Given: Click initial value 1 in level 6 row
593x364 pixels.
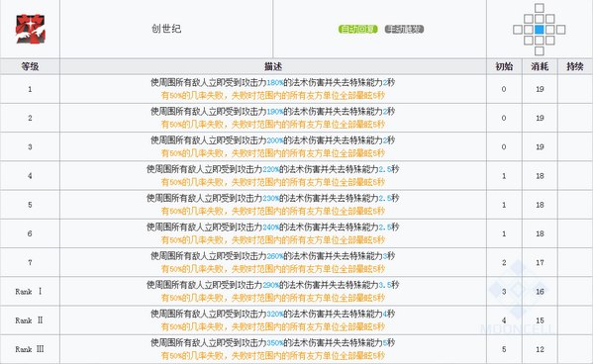Looking at the screenshot, I should [504, 233].
